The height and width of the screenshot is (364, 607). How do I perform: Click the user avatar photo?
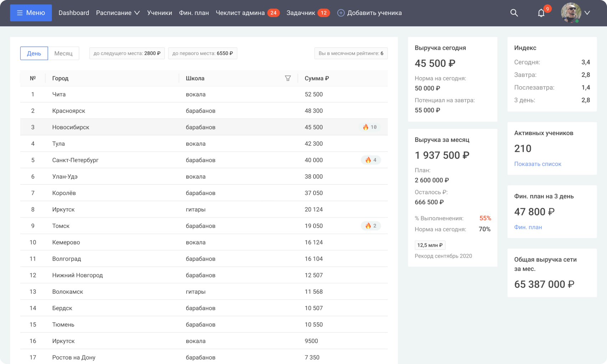(571, 13)
